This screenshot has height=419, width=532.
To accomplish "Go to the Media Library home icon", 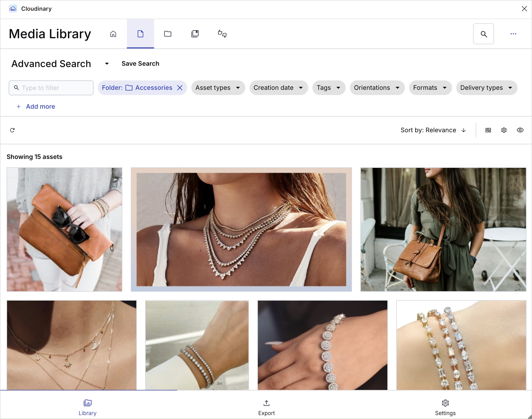I will coord(113,34).
